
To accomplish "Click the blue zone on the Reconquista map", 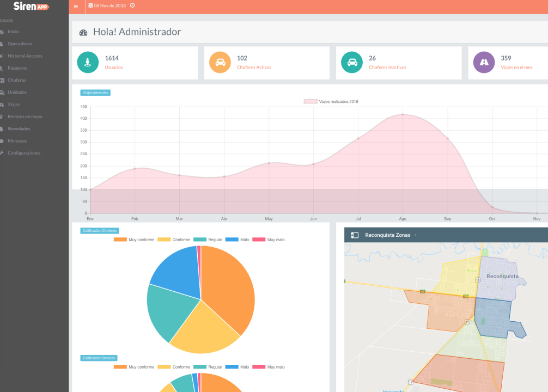I will [495, 318].
